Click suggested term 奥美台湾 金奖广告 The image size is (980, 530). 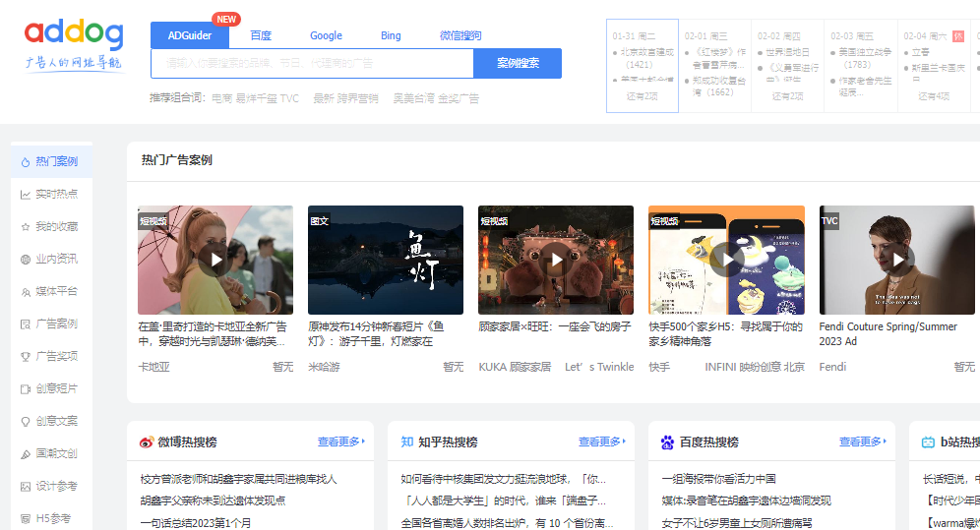pos(436,98)
